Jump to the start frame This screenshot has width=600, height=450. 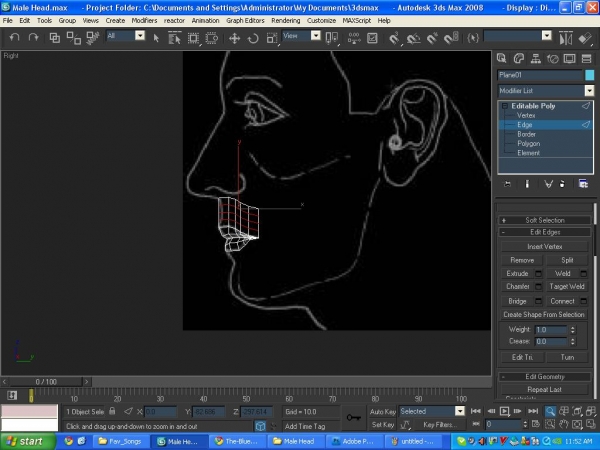point(476,411)
